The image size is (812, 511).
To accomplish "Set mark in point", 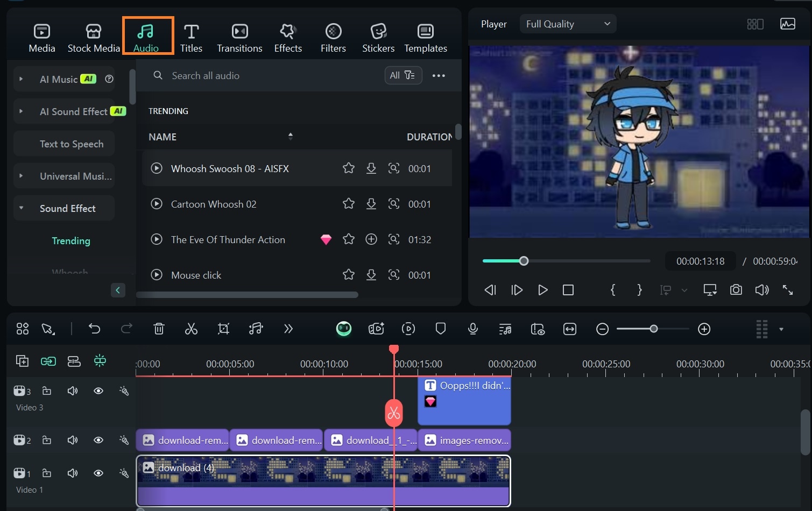I will tap(613, 290).
